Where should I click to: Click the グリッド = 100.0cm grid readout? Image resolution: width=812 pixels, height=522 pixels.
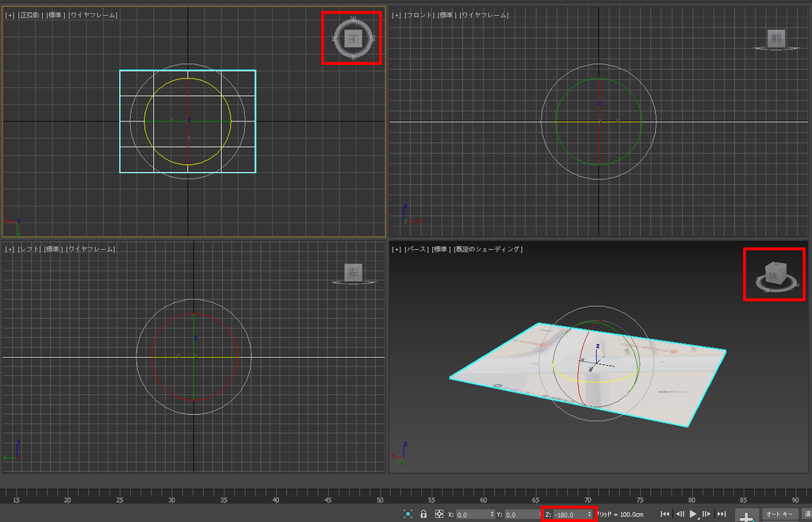pyautogui.click(x=620, y=514)
